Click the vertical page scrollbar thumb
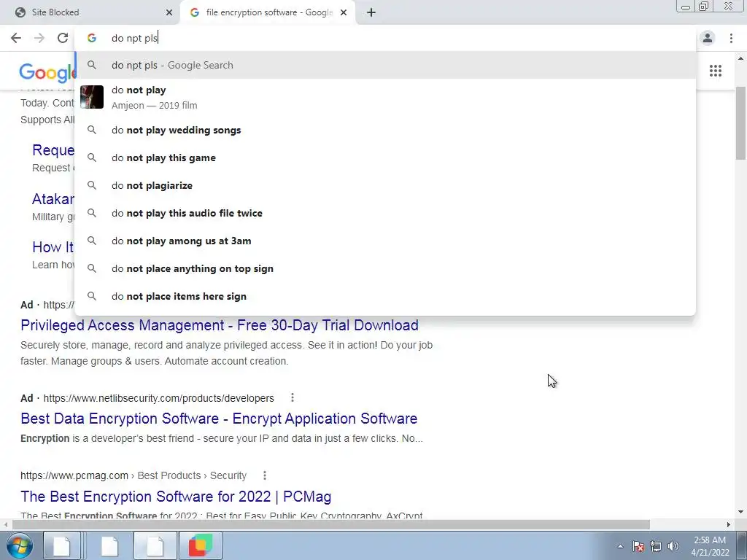Screen dimensions: 747x560 tap(741, 123)
